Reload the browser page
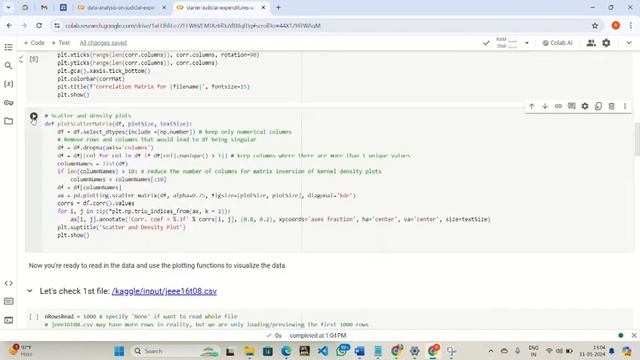Image resolution: width=640 pixels, height=360 pixels. pyautogui.click(x=39, y=25)
